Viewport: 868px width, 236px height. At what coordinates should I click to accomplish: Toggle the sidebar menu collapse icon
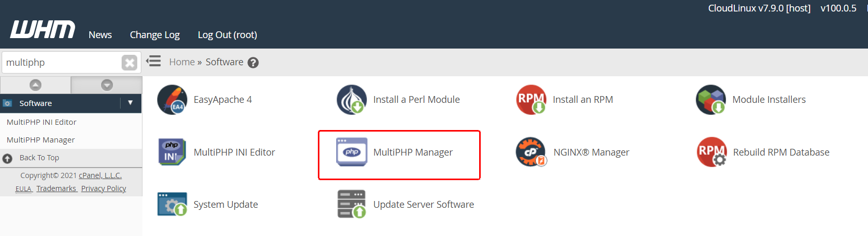tap(153, 62)
